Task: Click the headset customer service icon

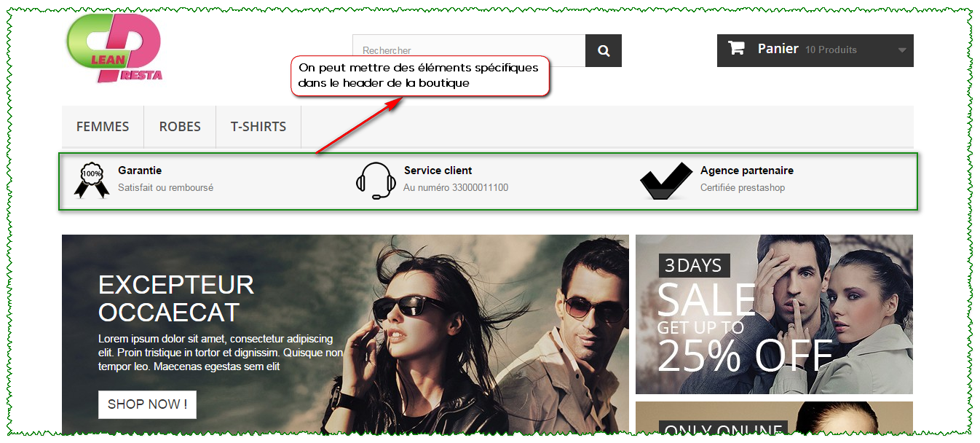Action: point(376,181)
